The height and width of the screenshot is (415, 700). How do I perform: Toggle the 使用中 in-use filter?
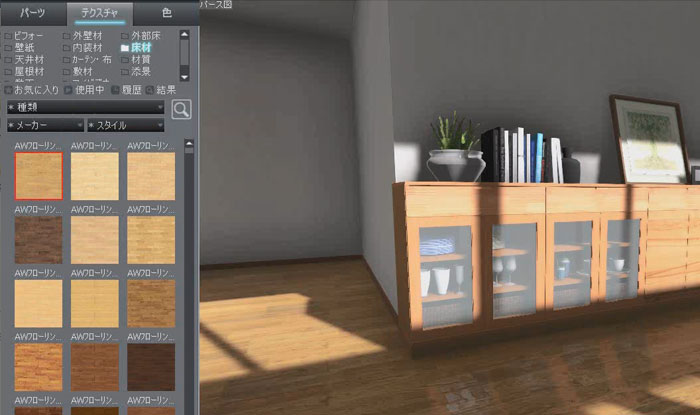85,90
